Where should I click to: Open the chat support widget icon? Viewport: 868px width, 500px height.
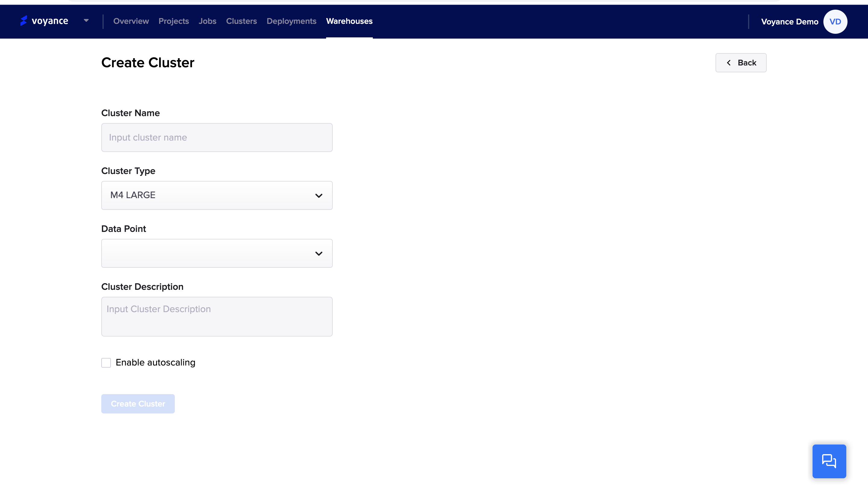pos(829,461)
